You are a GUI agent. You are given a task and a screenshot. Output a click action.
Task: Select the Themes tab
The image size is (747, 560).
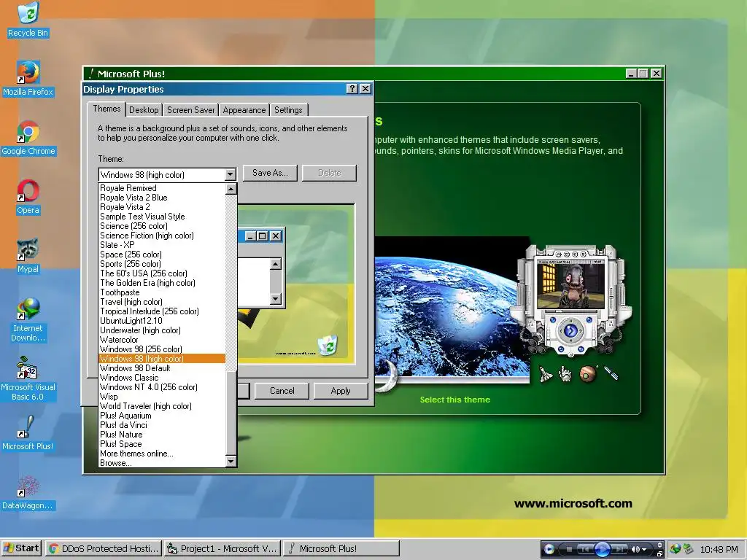coord(107,109)
